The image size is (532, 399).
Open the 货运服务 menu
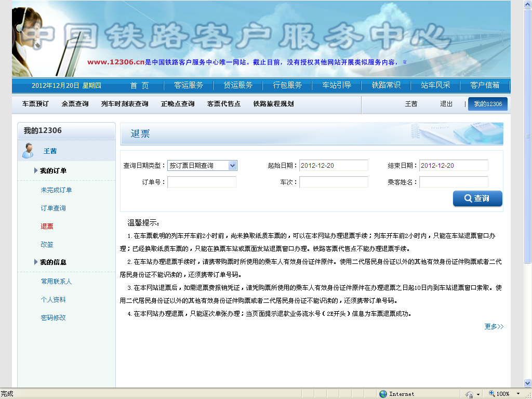pyautogui.click(x=238, y=86)
